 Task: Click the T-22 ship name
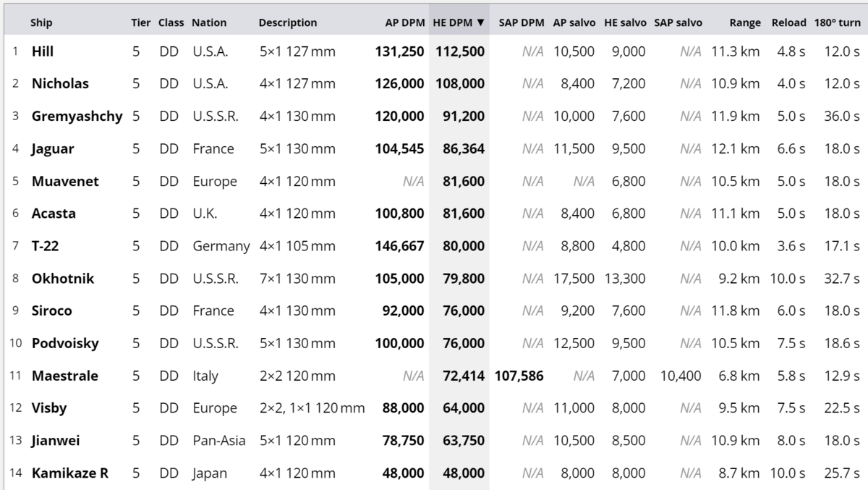click(x=46, y=246)
